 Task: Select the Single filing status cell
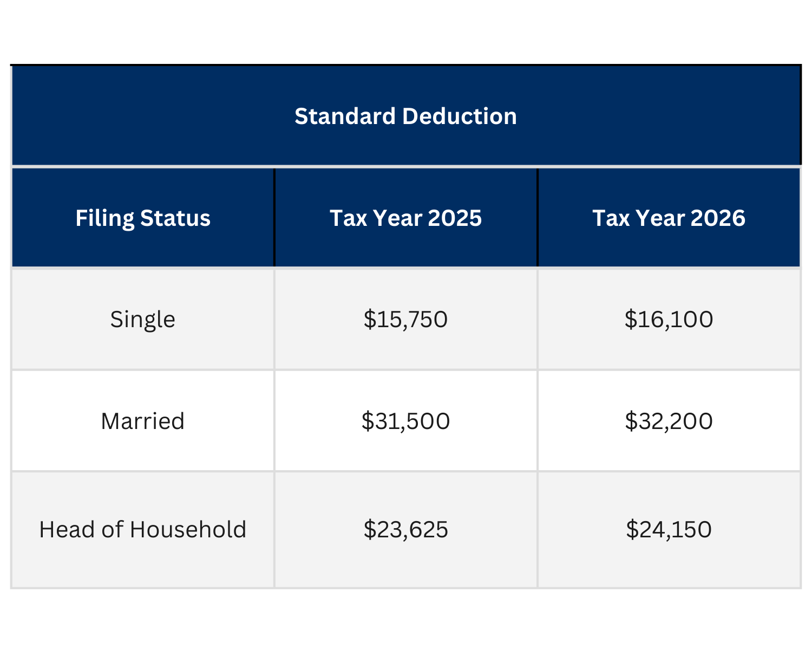tap(143, 320)
